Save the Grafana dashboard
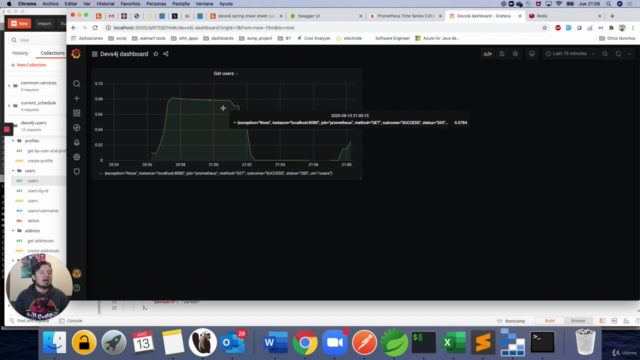This screenshot has height=360, width=640. [x=502, y=54]
